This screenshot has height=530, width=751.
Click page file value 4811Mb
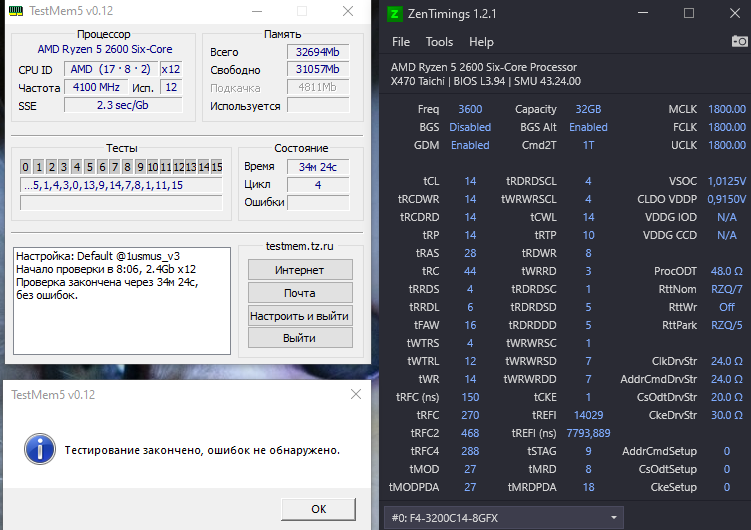pyautogui.click(x=318, y=87)
